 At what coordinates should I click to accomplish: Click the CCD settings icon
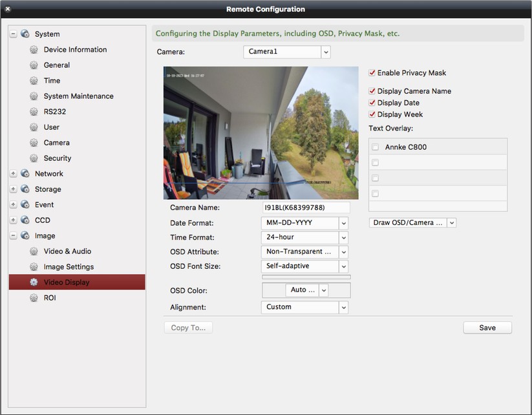(25, 220)
